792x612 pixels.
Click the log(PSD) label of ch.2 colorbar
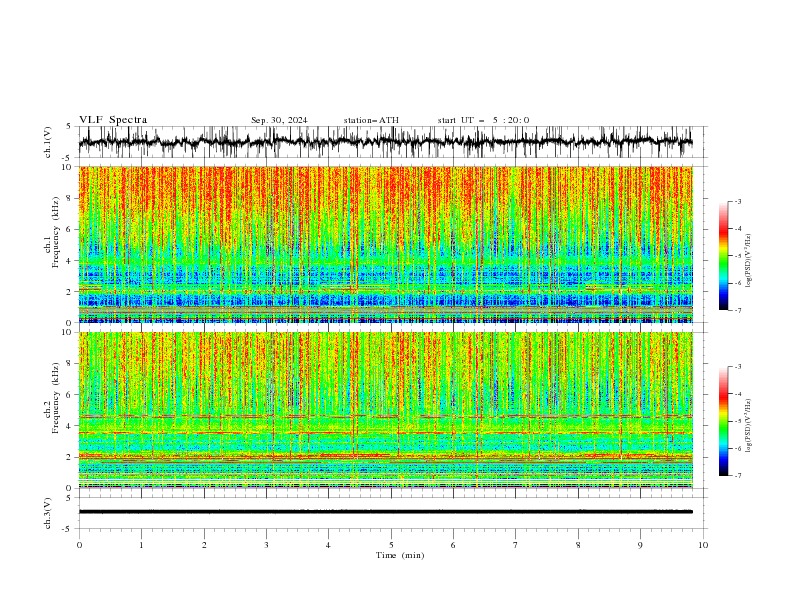click(749, 426)
